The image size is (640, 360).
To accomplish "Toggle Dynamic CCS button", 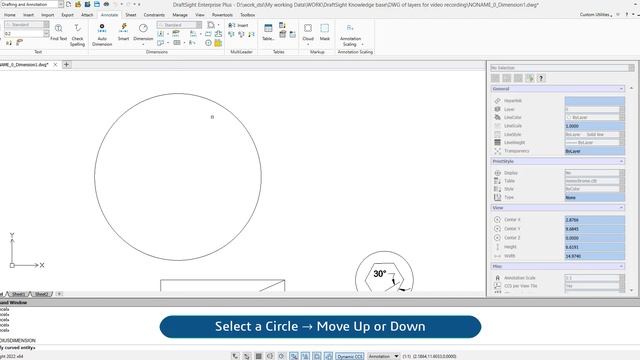I will pyautogui.click(x=350, y=356).
